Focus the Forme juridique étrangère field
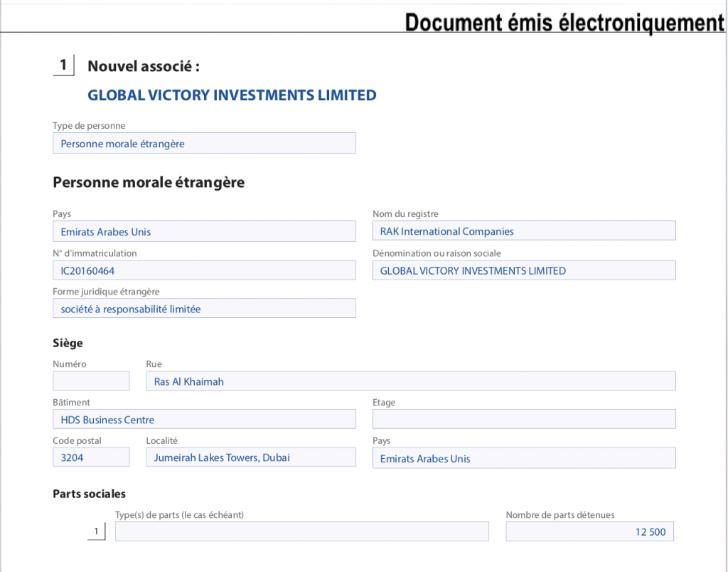The height and width of the screenshot is (572, 728). point(204,308)
